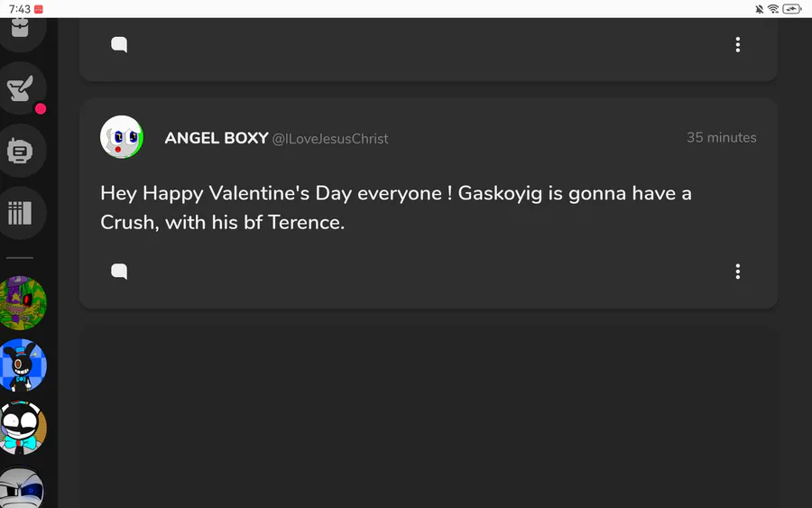Image resolution: width=812 pixels, height=508 pixels.
Task: Select the blue checkered bunny avatar
Action: pos(23,365)
